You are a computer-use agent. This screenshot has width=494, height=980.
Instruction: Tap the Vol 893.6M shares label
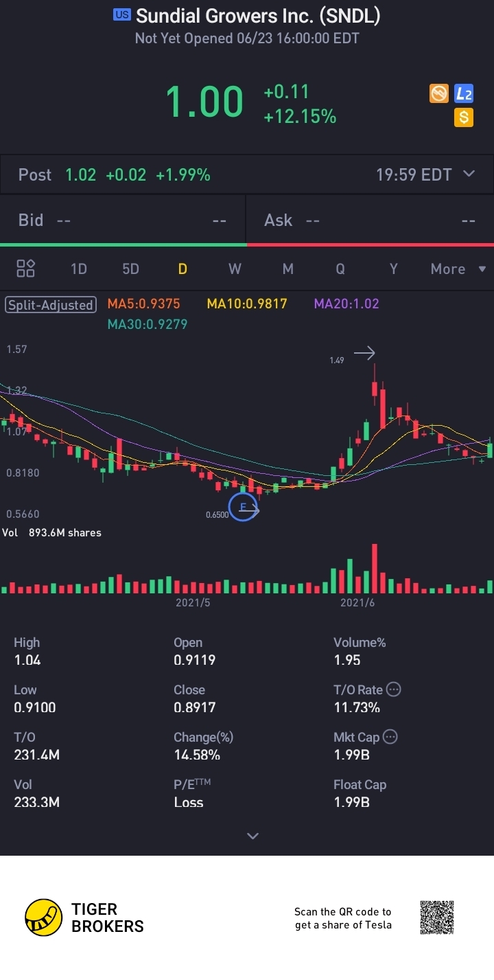51,532
